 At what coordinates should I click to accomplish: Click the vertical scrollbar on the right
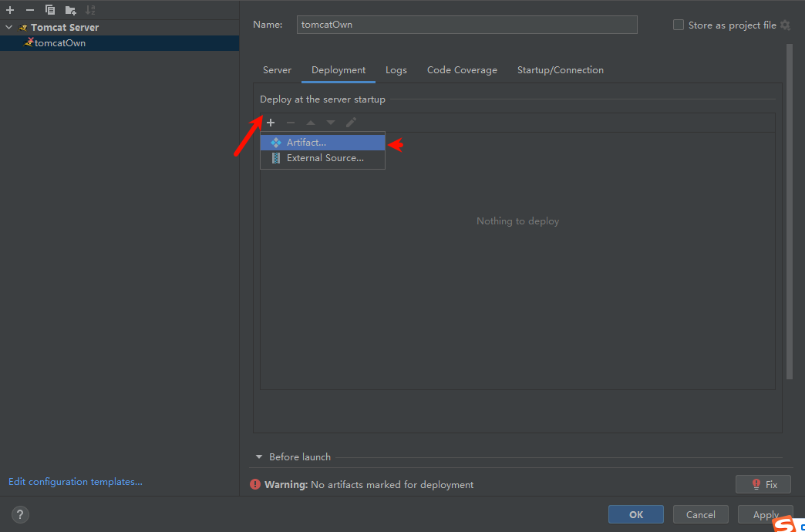(x=790, y=211)
